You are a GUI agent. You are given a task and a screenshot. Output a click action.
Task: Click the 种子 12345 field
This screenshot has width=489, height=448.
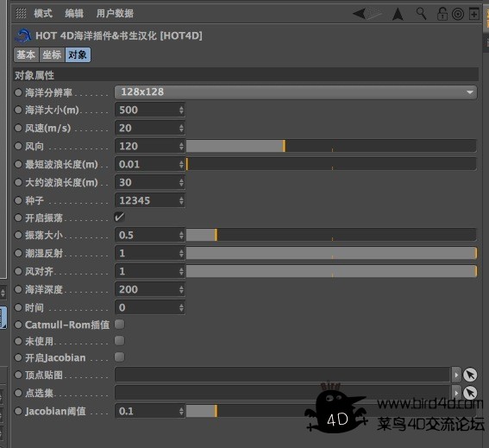pyautogui.click(x=147, y=200)
